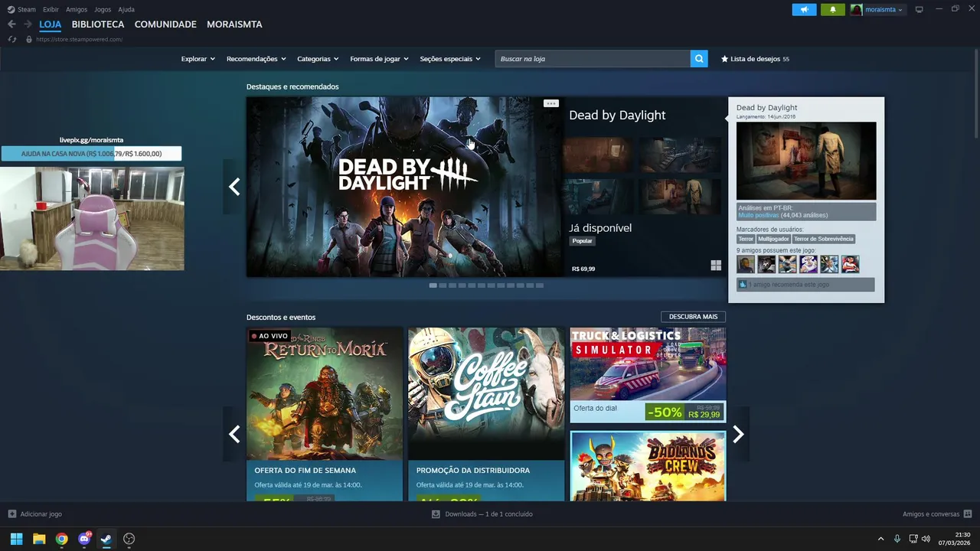980x551 pixels.
Task: Open the volume speaker tray icon
Action: [926, 539]
